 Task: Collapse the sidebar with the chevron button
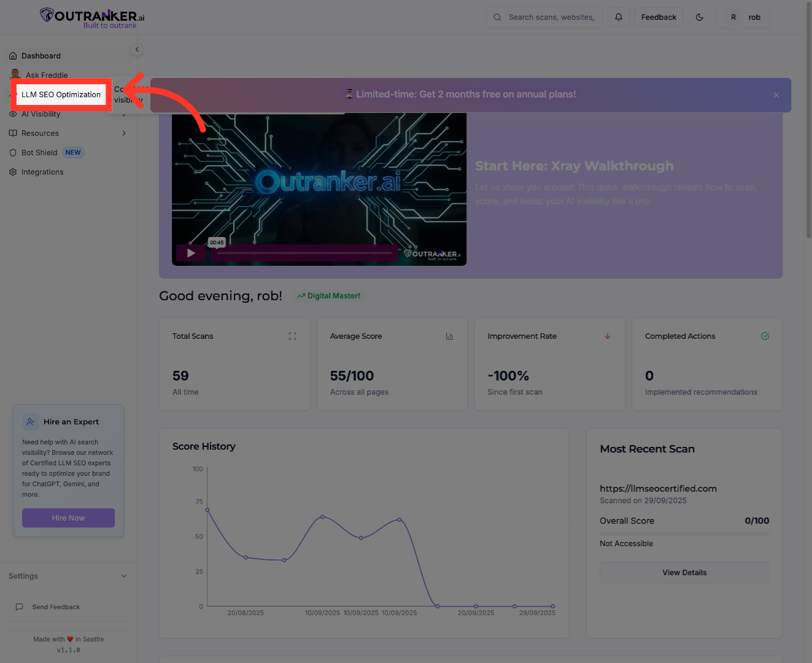tap(137, 50)
